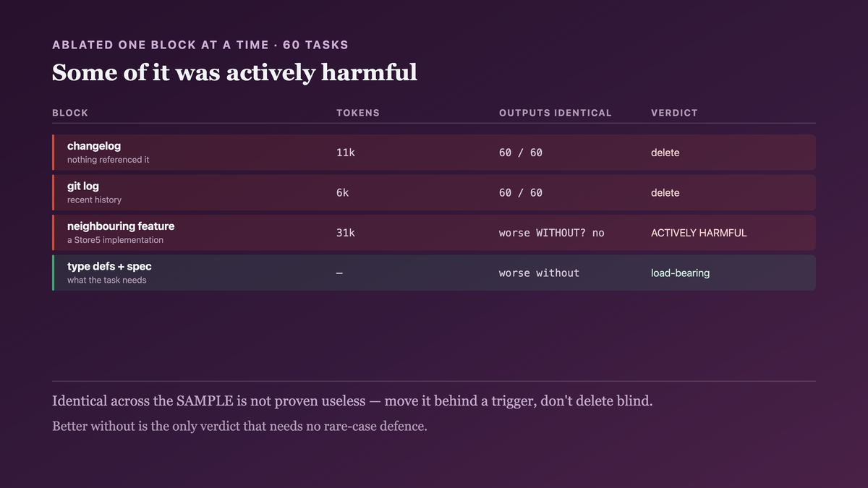
Task: Click the footnote starting 'Identical across the SAMPLE'
Action: [352, 401]
